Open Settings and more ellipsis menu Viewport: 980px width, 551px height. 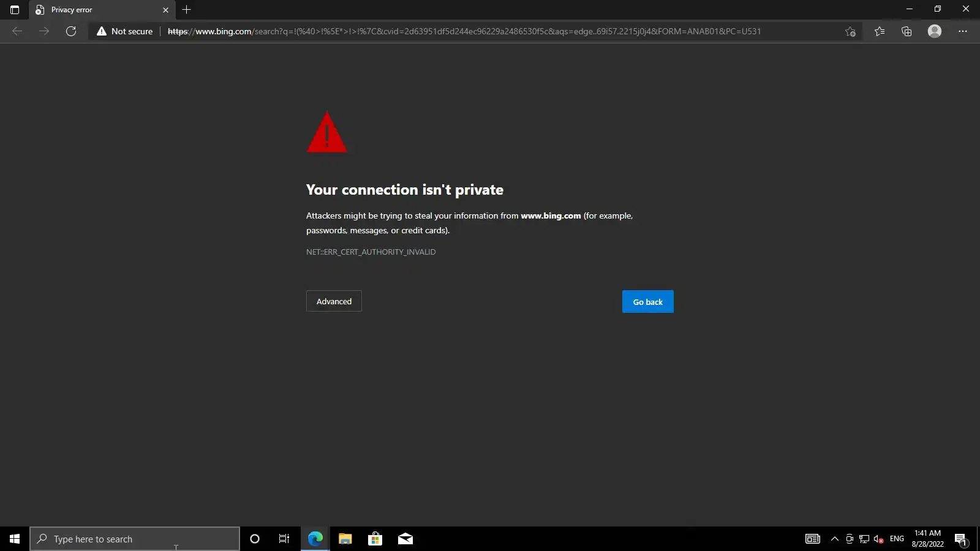(963, 31)
